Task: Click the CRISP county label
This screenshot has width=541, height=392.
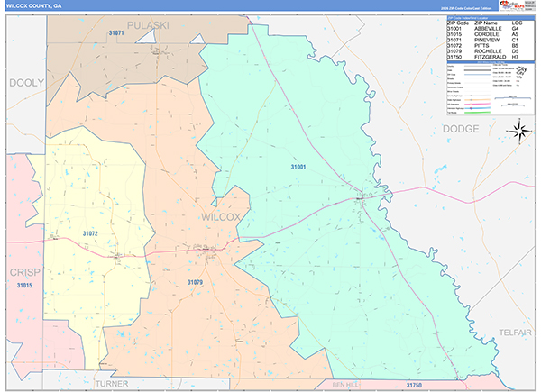Action: click(25, 272)
